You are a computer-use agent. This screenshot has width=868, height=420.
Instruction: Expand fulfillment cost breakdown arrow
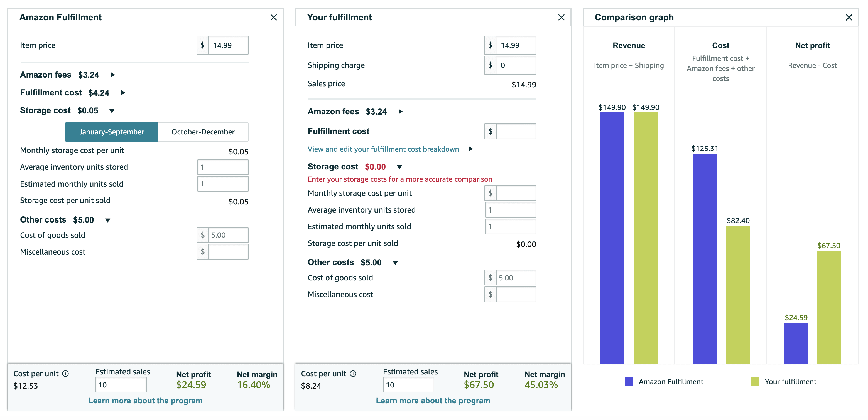pyautogui.click(x=471, y=149)
